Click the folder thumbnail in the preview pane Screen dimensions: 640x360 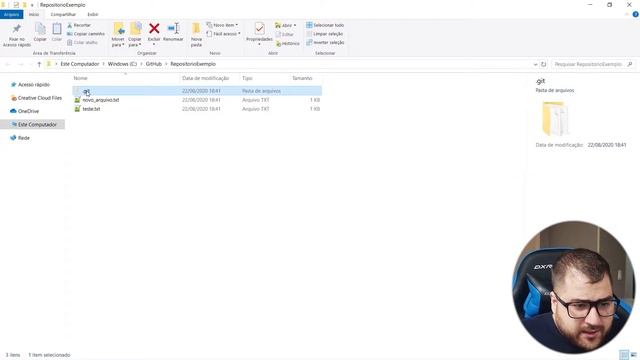pos(555,118)
